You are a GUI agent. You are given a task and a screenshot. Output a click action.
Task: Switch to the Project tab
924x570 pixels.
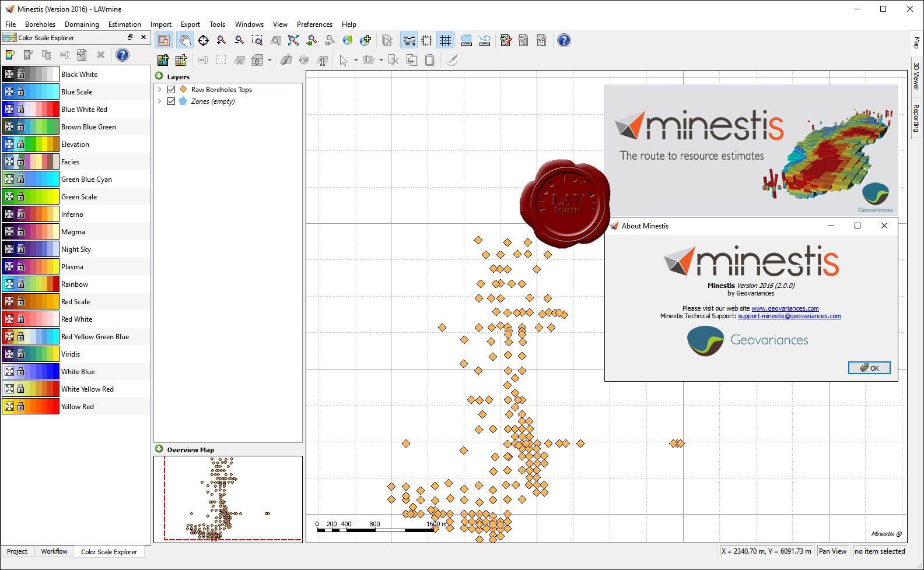click(x=17, y=551)
